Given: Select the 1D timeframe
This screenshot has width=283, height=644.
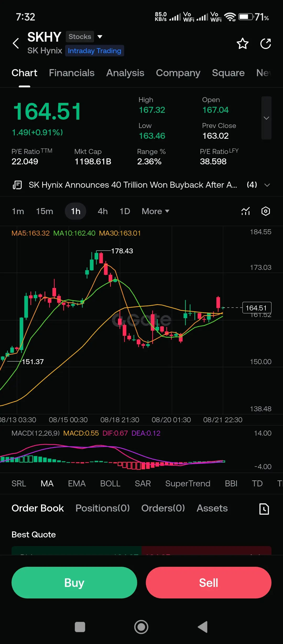Looking at the screenshot, I should click(x=125, y=211).
